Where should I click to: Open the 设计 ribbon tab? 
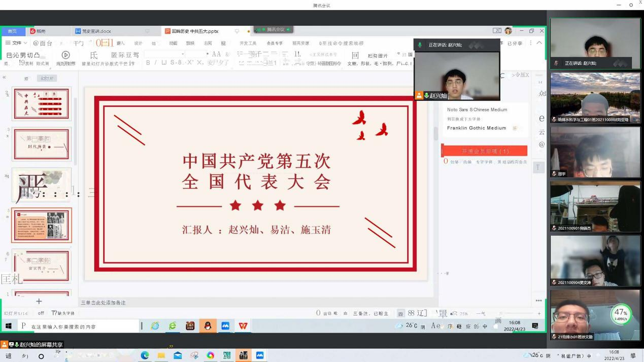138,43
